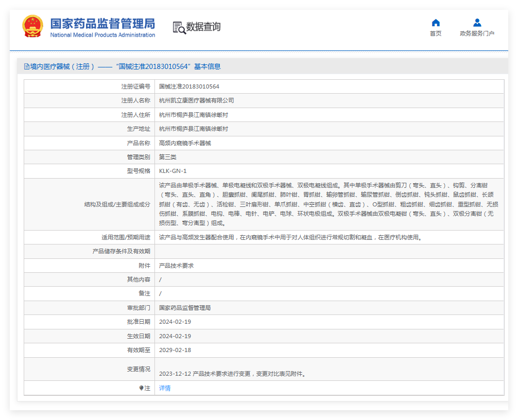Screen dimensions: 518x420
Task: Click the 型号规格 label
Action: [139, 171]
